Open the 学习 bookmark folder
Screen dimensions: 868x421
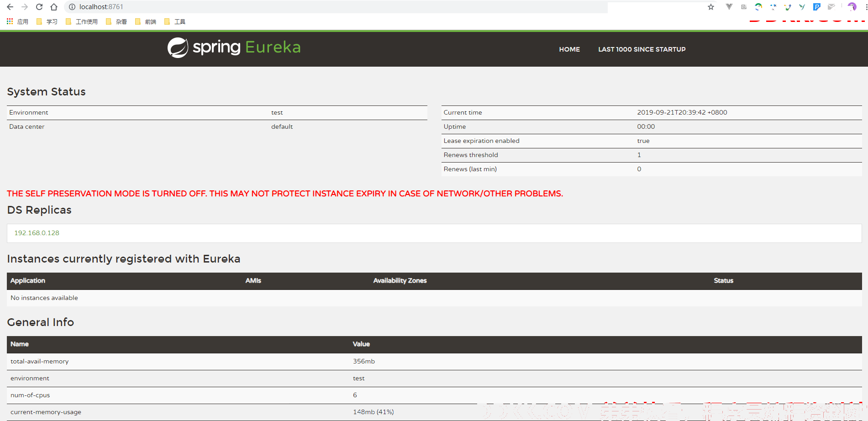[47, 21]
